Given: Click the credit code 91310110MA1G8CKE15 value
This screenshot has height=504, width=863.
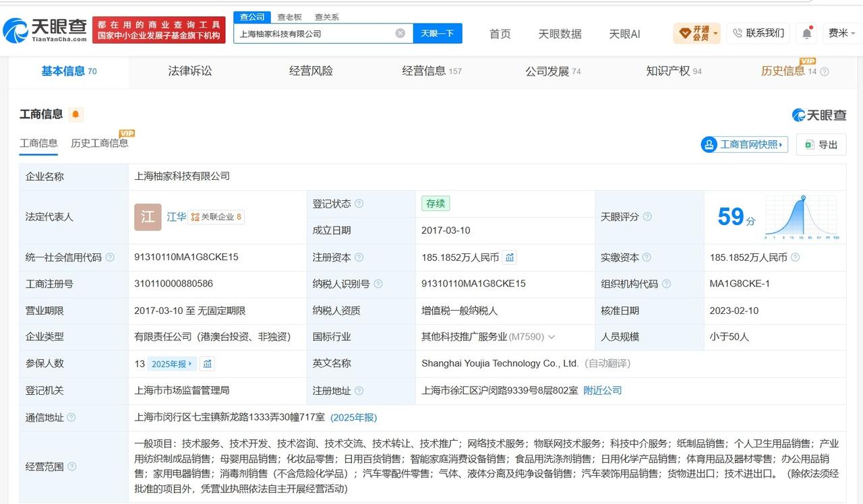Looking at the screenshot, I should (186, 257).
